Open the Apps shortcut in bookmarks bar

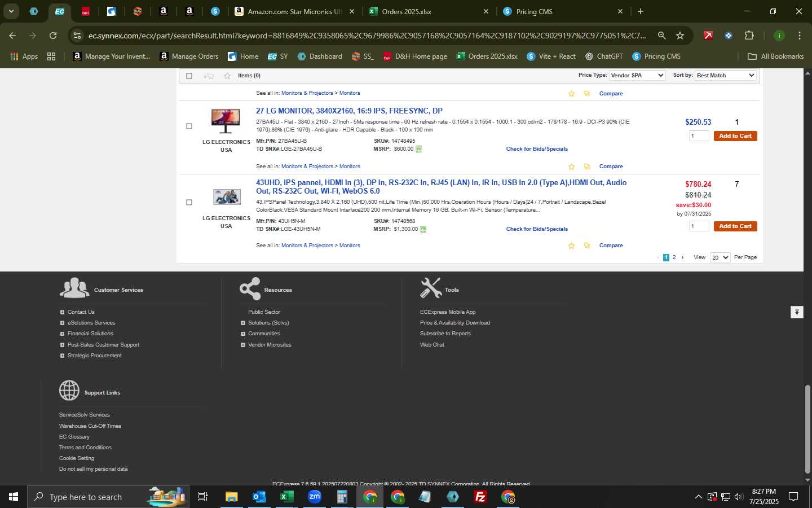(x=24, y=56)
